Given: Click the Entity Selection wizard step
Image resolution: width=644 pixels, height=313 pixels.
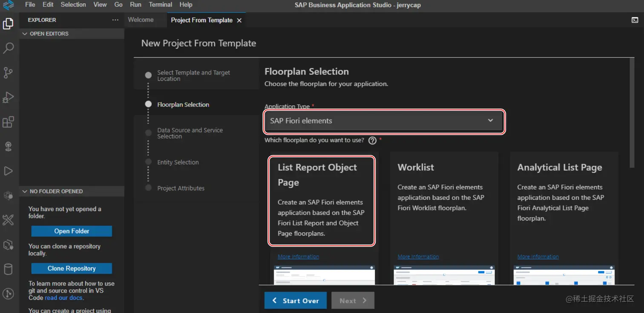Looking at the screenshot, I should click(x=178, y=162).
